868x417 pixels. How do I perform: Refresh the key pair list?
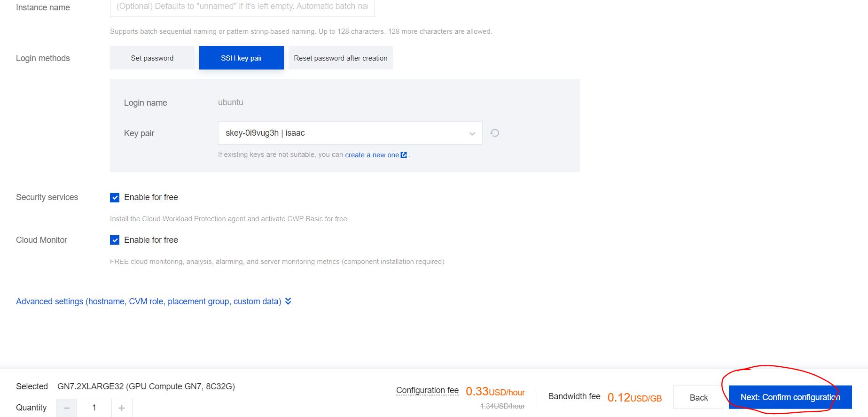[494, 133]
